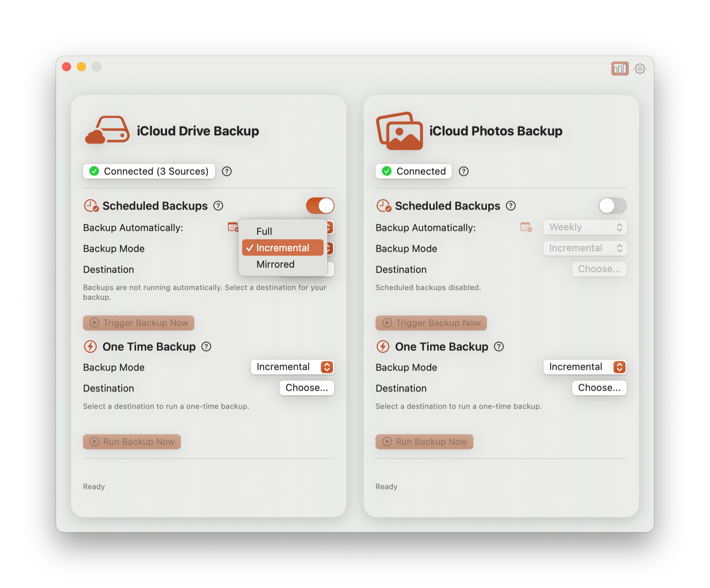
Task: Open help next to Photos Connected status
Action: pos(464,171)
